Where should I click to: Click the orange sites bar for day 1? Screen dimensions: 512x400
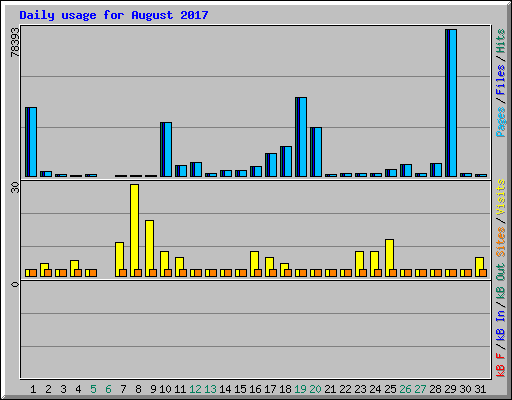(33, 273)
